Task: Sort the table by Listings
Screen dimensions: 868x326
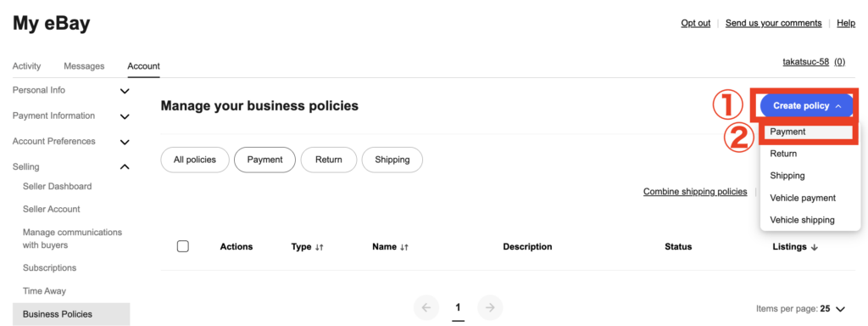Action: pos(795,247)
